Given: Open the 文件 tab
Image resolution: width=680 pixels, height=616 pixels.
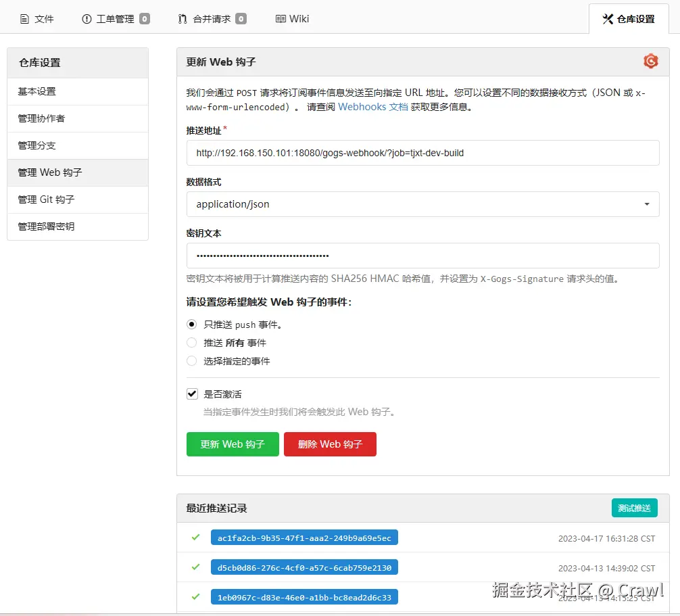Looking at the screenshot, I should (x=37, y=19).
